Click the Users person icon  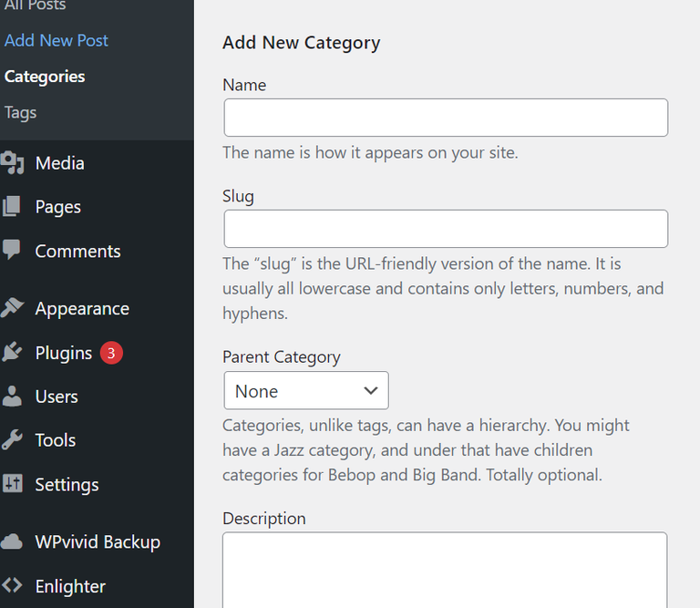tap(12, 397)
